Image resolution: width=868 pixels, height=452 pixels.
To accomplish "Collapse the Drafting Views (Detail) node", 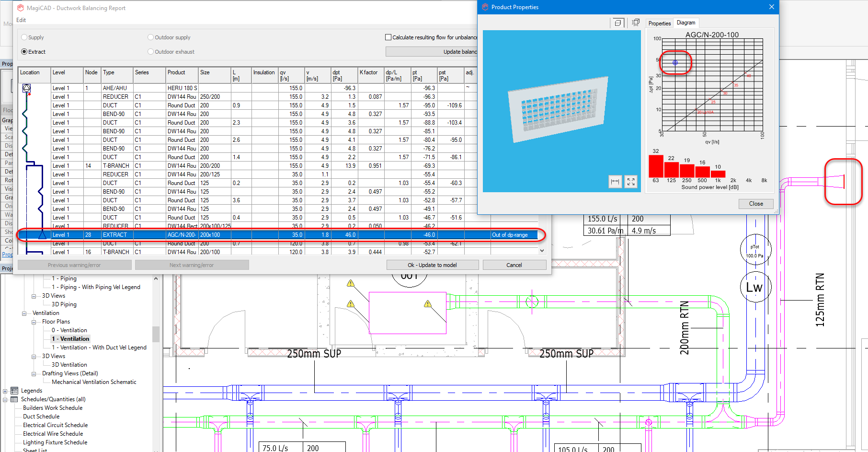I will [34, 374].
